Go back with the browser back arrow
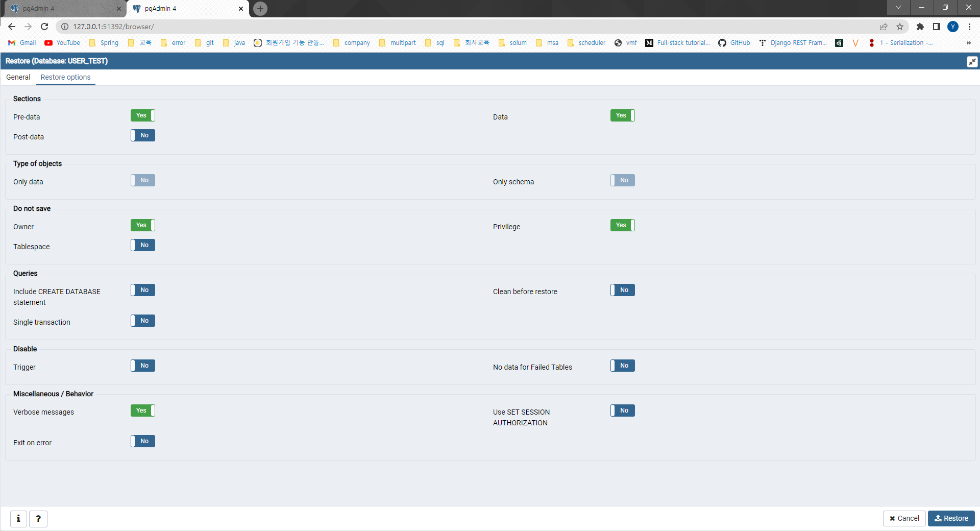Viewport: 980px width, 531px height. [x=12, y=27]
